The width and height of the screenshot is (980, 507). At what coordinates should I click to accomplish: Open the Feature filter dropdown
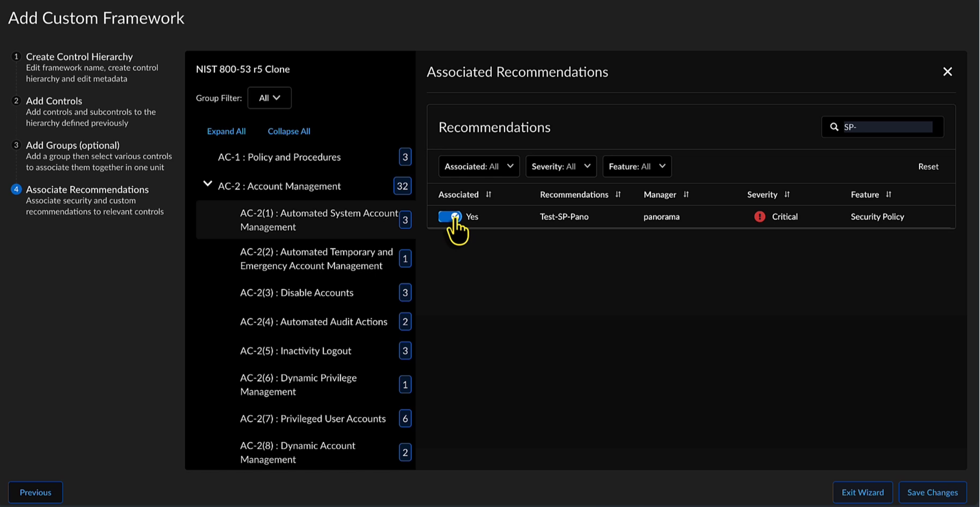(637, 167)
